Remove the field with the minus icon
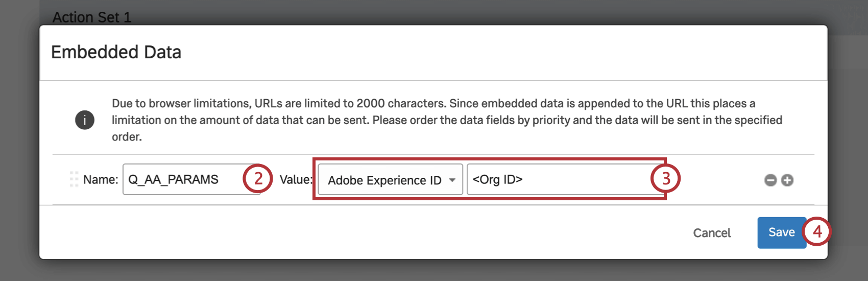868x281 pixels. (x=770, y=180)
